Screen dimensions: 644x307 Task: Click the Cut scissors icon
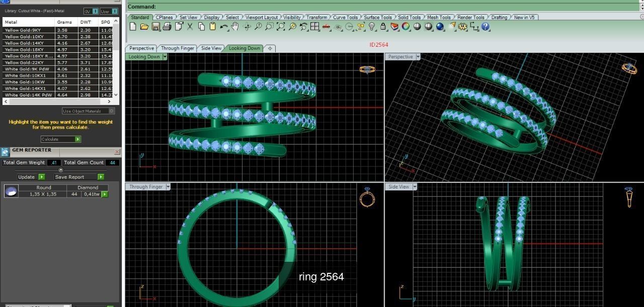[190, 26]
